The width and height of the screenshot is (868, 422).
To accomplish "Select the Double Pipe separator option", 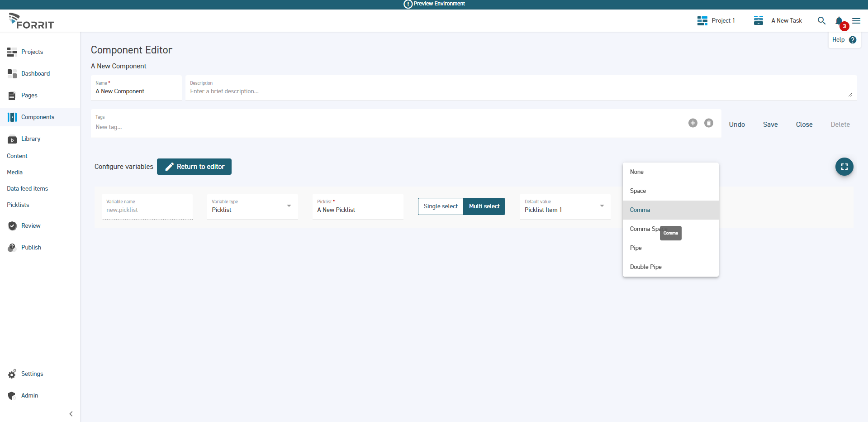I will [x=645, y=267].
